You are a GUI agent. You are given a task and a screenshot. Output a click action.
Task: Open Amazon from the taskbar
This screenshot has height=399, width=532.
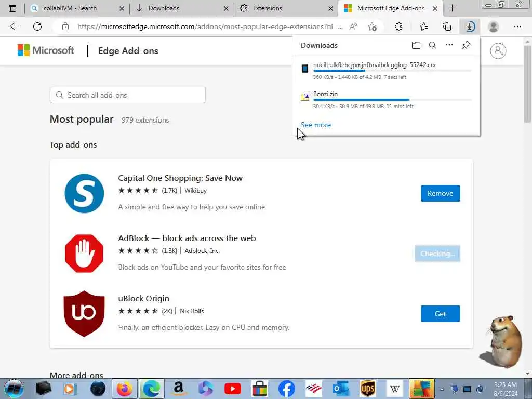tap(179, 389)
